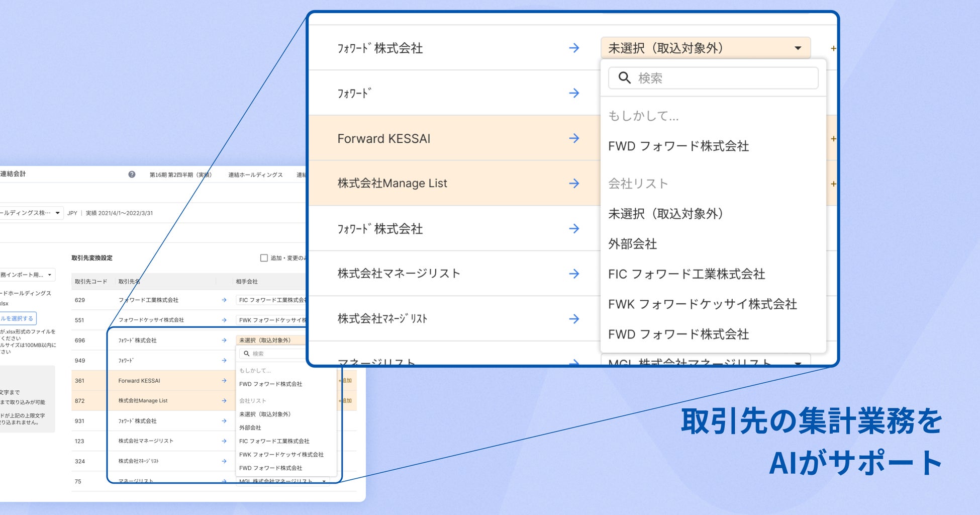Image resolution: width=980 pixels, height=515 pixels.
Task: Click フォワードケッサイ株式会社 name cell in row 551
Action: point(151,320)
